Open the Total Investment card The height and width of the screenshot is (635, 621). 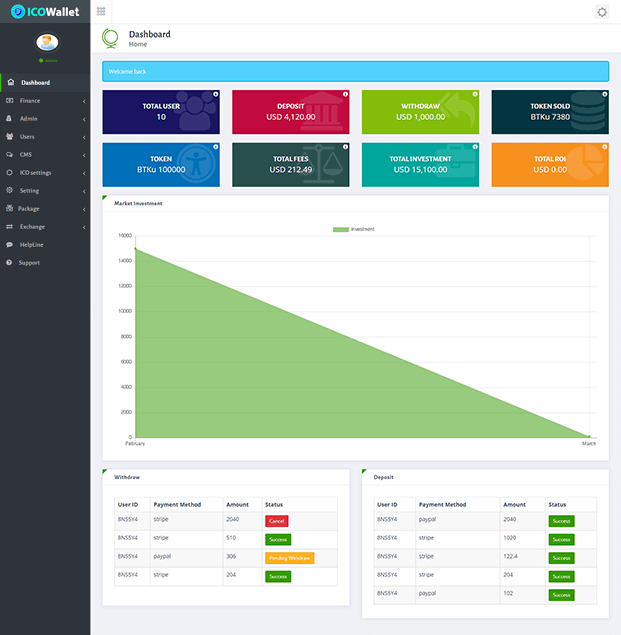pyautogui.click(x=420, y=164)
